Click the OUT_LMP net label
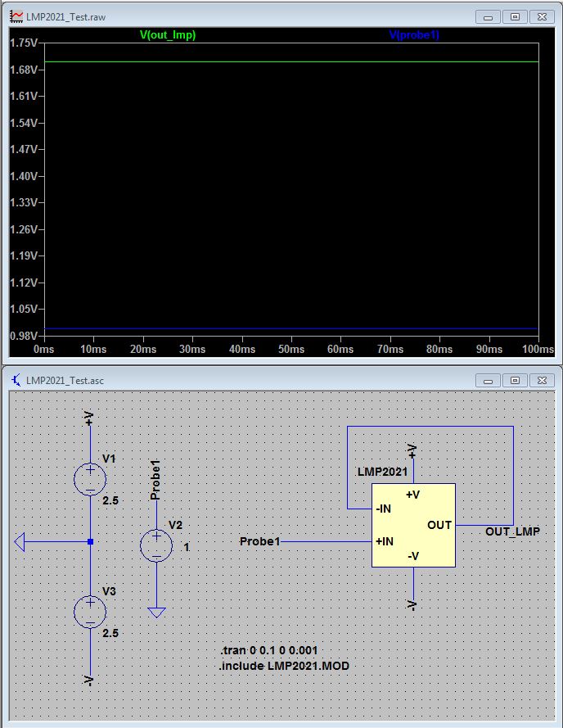The image size is (563, 728). pyautogui.click(x=512, y=531)
